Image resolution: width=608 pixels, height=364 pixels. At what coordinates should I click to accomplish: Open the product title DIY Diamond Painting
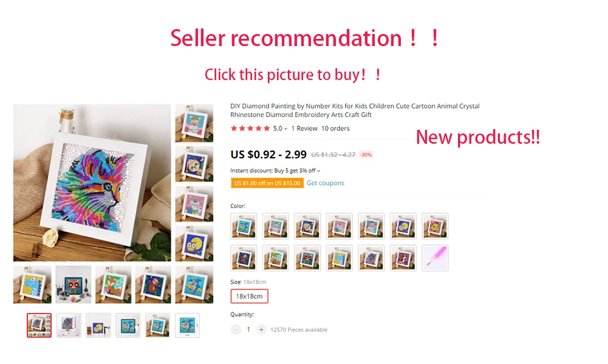(x=355, y=110)
